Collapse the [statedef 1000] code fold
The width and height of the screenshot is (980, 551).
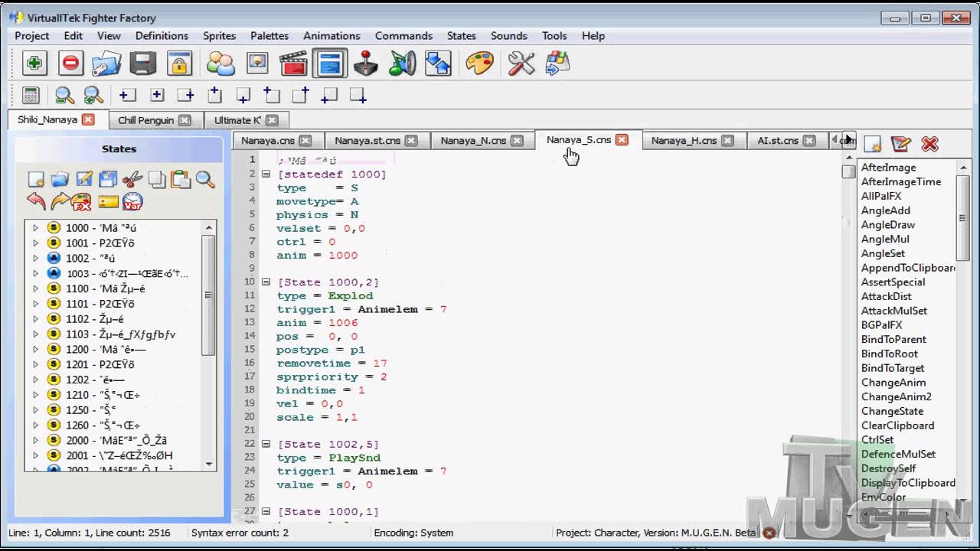266,174
